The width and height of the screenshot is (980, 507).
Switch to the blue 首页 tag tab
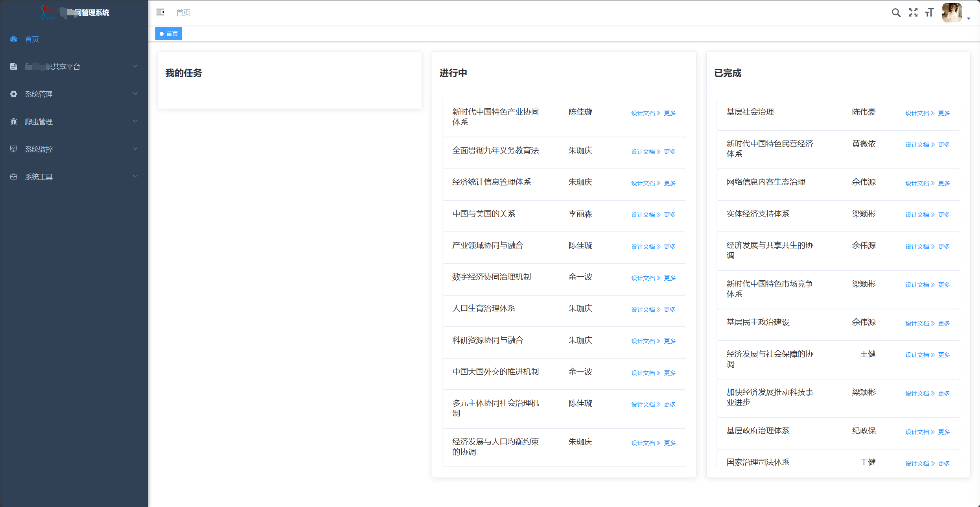pos(169,33)
